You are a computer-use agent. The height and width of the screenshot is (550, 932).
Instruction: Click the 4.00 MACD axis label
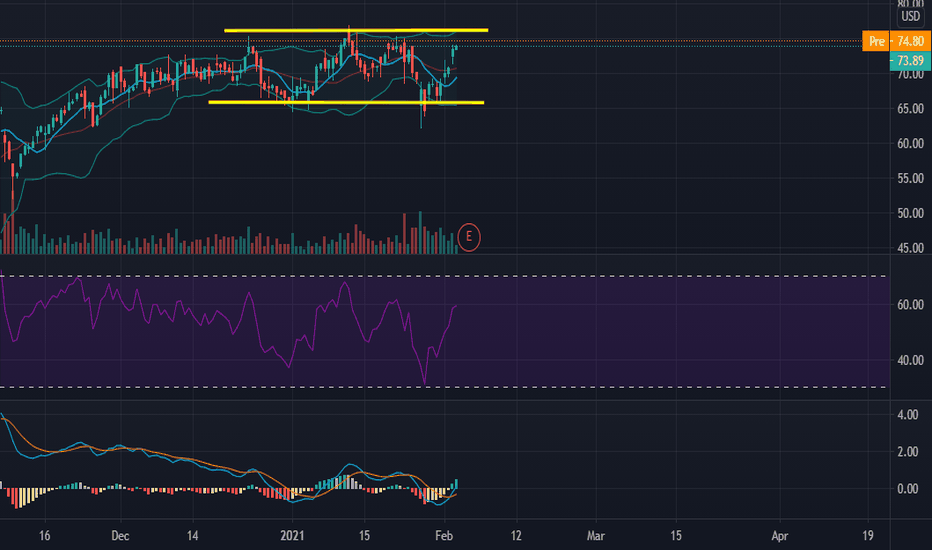coord(908,414)
